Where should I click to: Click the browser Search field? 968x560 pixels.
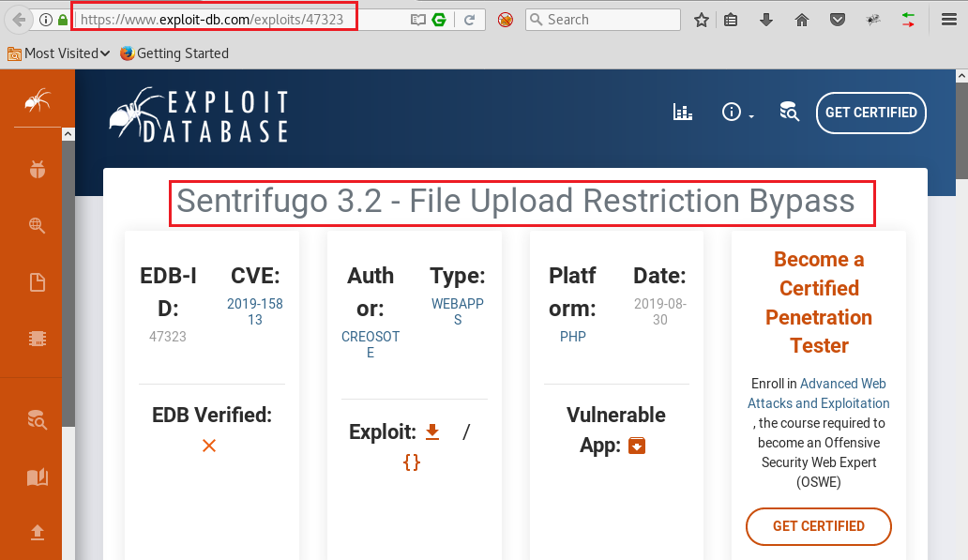point(603,20)
